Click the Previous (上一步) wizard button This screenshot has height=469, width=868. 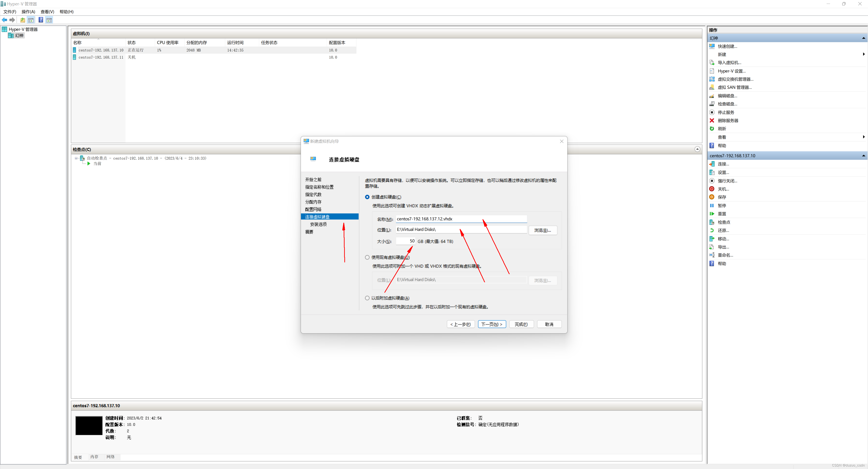[x=461, y=324]
